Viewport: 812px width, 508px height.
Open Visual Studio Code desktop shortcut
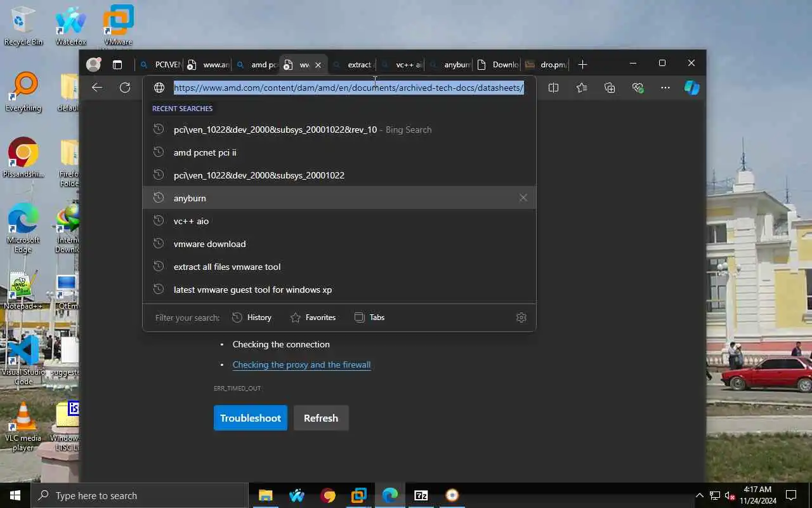pyautogui.click(x=23, y=360)
